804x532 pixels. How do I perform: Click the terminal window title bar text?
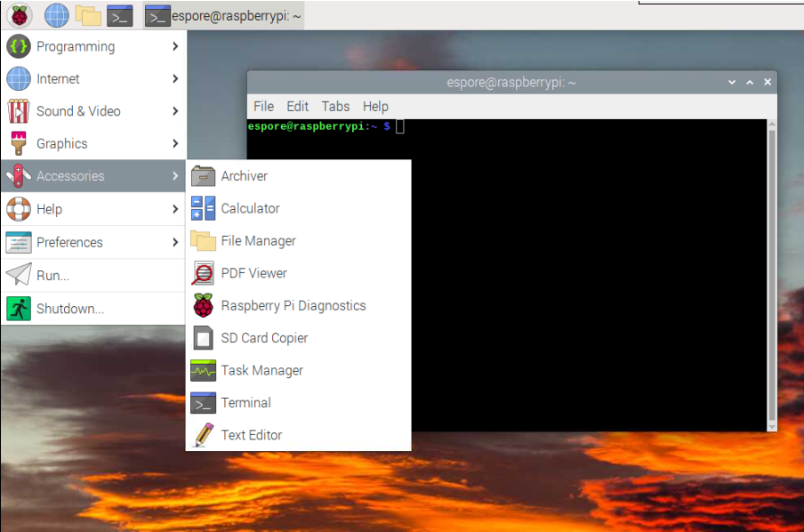pyautogui.click(x=511, y=82)
